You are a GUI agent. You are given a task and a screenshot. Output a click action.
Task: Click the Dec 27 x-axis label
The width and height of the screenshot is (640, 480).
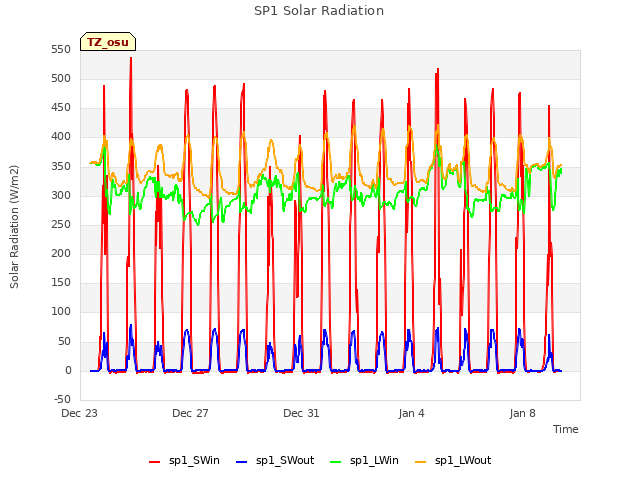[x=190, y=413]
